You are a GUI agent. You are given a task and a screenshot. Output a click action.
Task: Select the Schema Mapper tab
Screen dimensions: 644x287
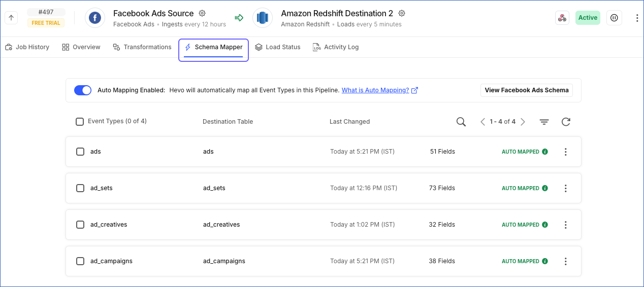pos(213,47)
